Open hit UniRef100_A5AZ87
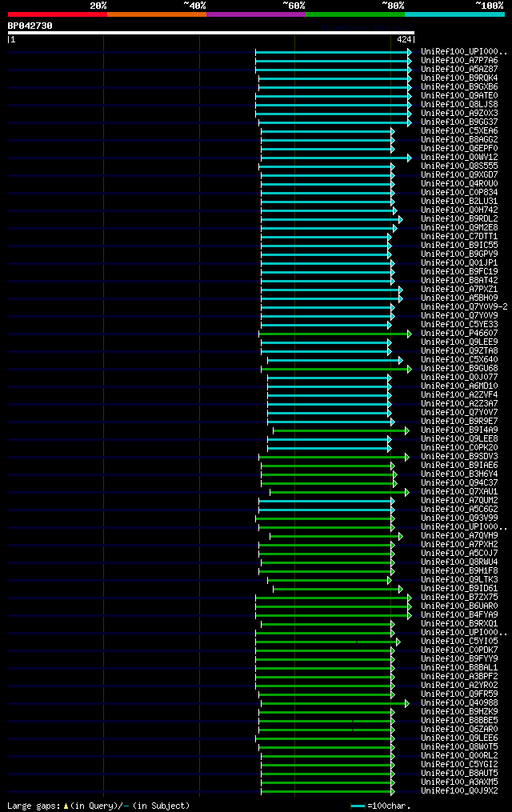 click(459, 70)
